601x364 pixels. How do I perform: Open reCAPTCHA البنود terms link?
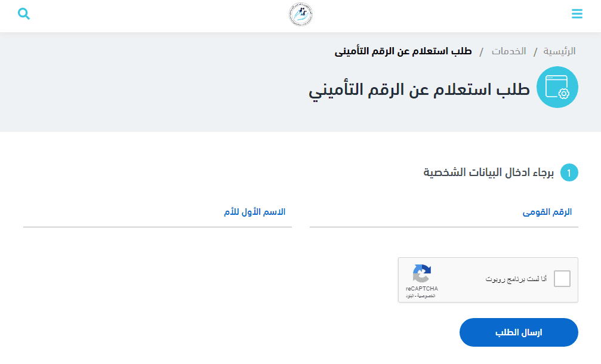(410, 296)
